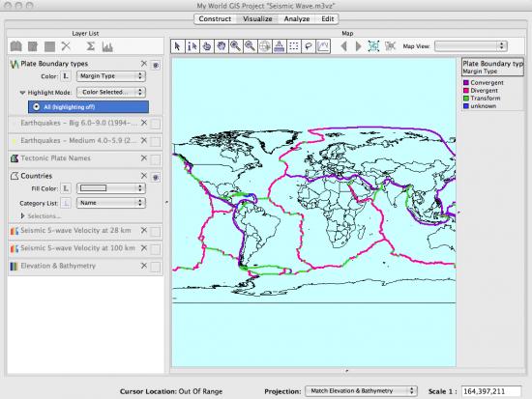The image size is (532, 399).
Task: Activate the info identify pointer tool
Action: coord(192,46)
